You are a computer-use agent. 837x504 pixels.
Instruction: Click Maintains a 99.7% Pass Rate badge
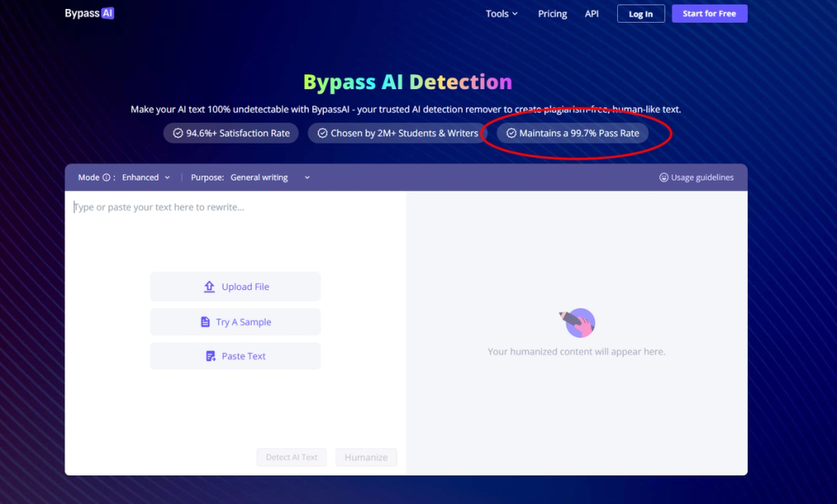(572, 133)
